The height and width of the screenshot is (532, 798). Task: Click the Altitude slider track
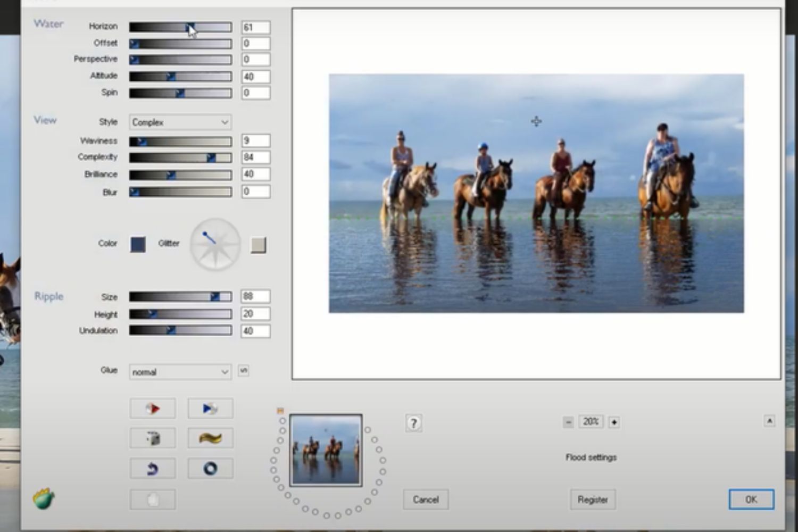click(180, 77)
